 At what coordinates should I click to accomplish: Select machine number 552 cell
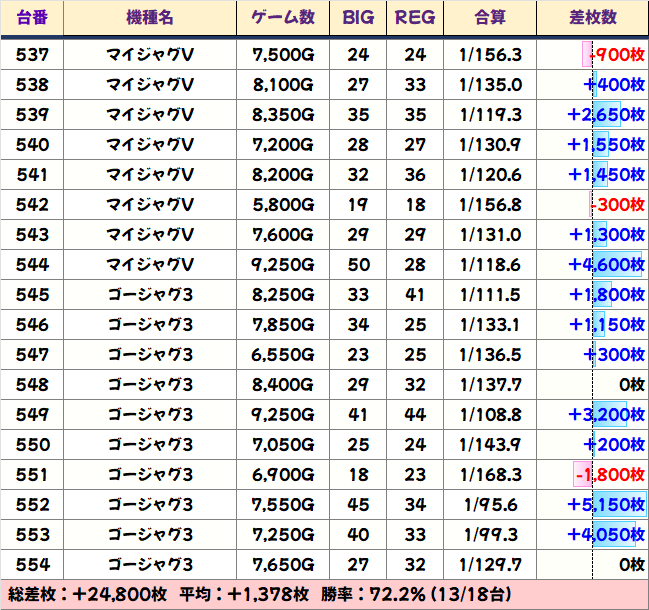pyautogui.click(x=32, y=505)
